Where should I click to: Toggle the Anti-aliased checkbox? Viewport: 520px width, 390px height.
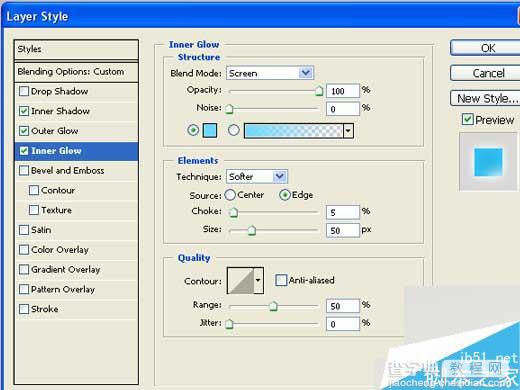(x=281, y=280)
